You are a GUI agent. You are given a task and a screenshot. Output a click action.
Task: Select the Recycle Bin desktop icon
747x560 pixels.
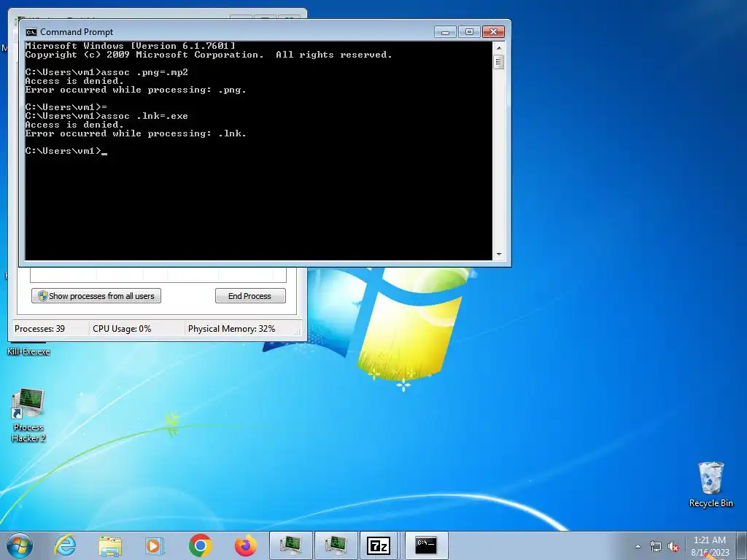(711, 484)
